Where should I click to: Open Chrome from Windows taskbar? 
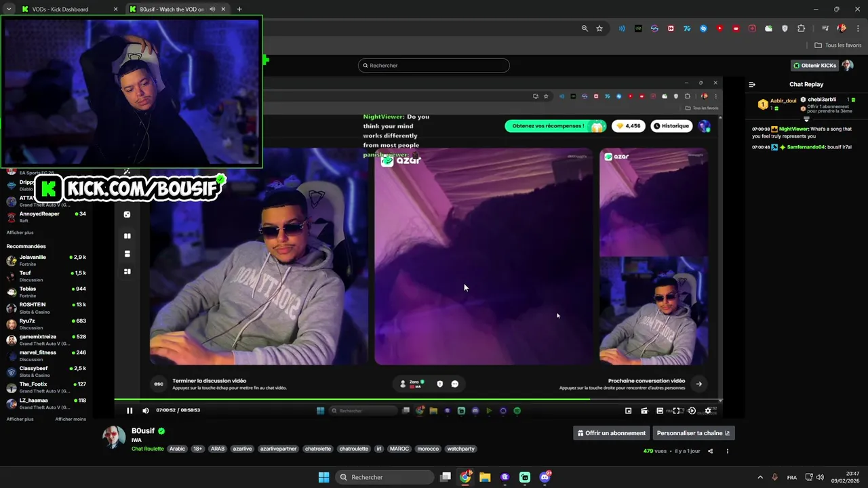point(465,477)
